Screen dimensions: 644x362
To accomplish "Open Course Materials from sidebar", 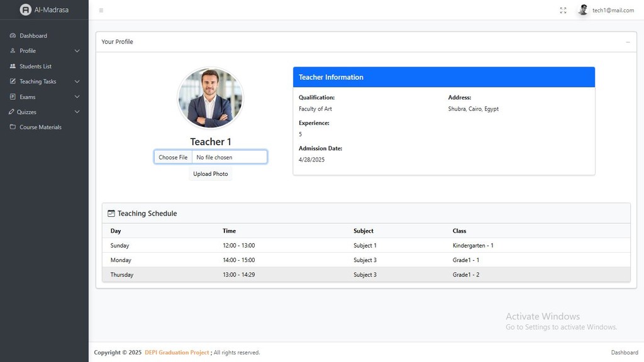I will coord(40,128).
